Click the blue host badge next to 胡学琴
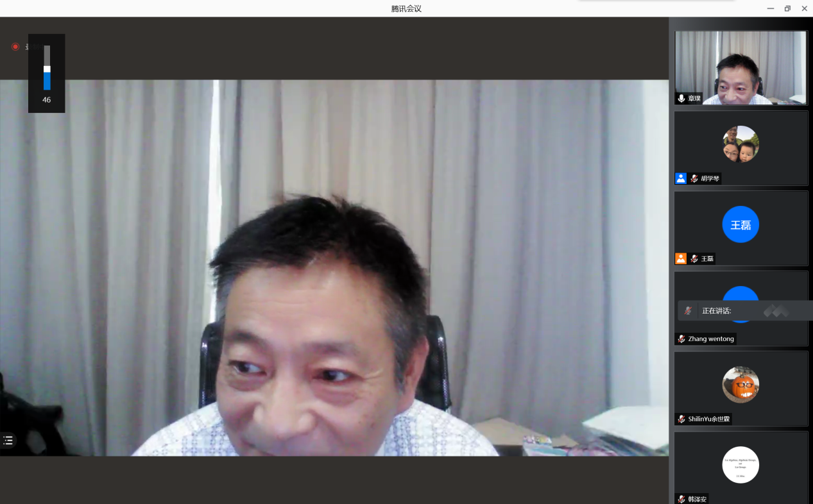Image resolution: width=813 pixels, height=504 pixels. click(681, 179)
